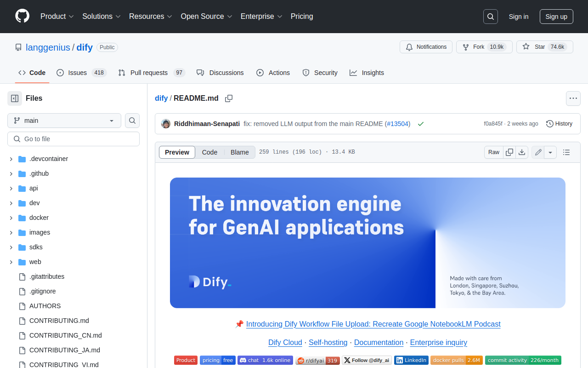Viewport: 588px width, 368px height.
Task: Select the Preview file view
Action: [177, 152]
